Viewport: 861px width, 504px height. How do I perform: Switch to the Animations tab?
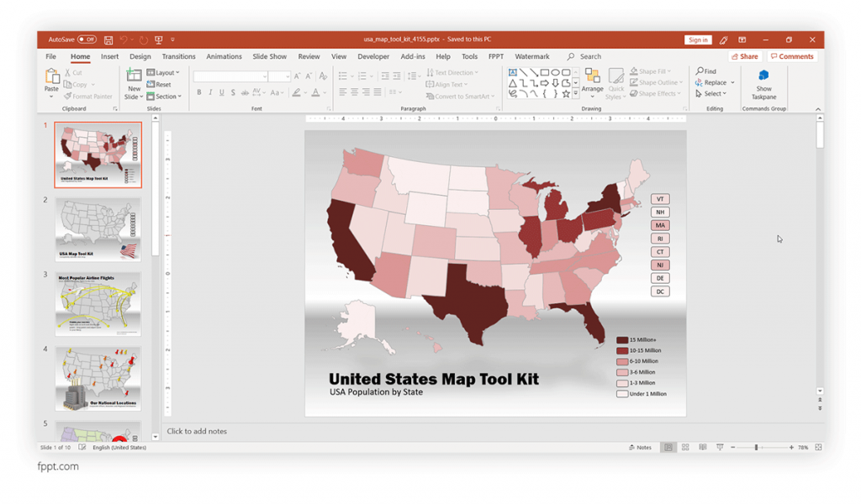tap(224, 56)
